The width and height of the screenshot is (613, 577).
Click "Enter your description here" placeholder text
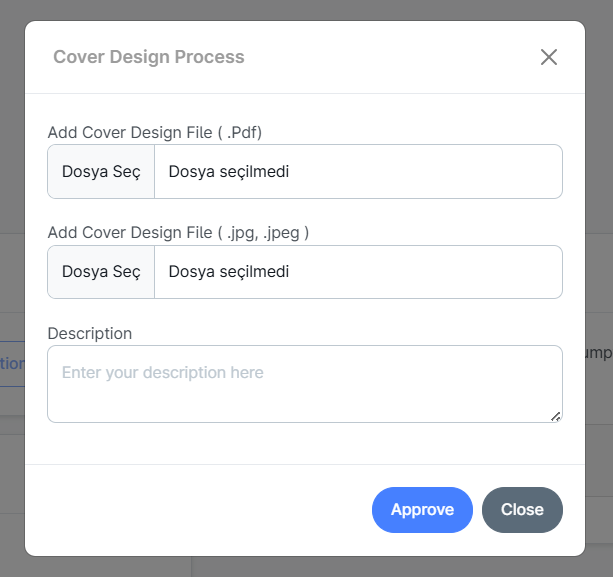click(163, 373)
